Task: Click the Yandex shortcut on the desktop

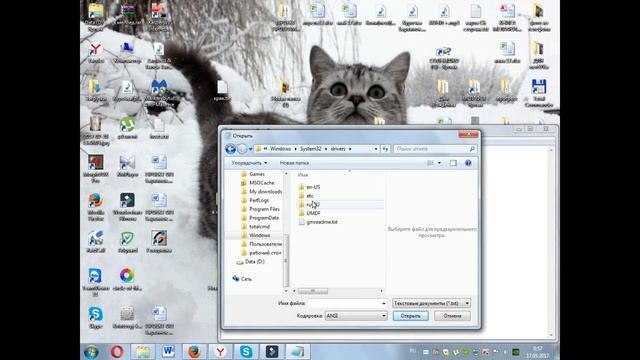Action: click(96, 53)
